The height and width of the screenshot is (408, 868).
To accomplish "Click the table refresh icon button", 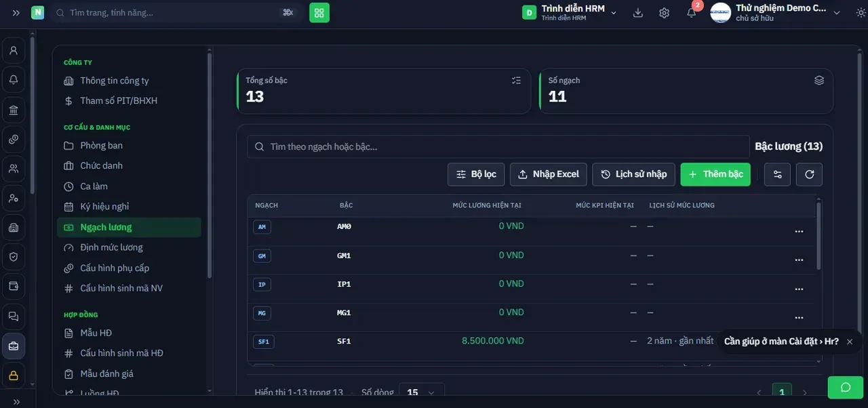I will (809, 174).
